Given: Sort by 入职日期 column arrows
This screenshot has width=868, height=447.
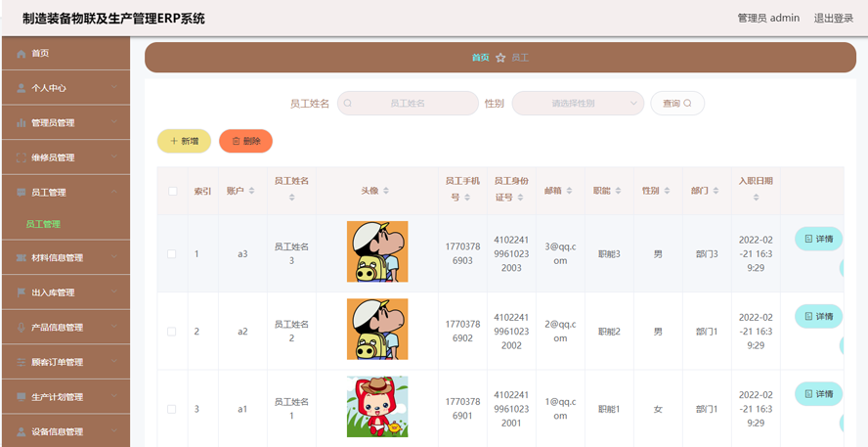Looking at the screenshot, I should pyautogui.click(x=757, y=198).
